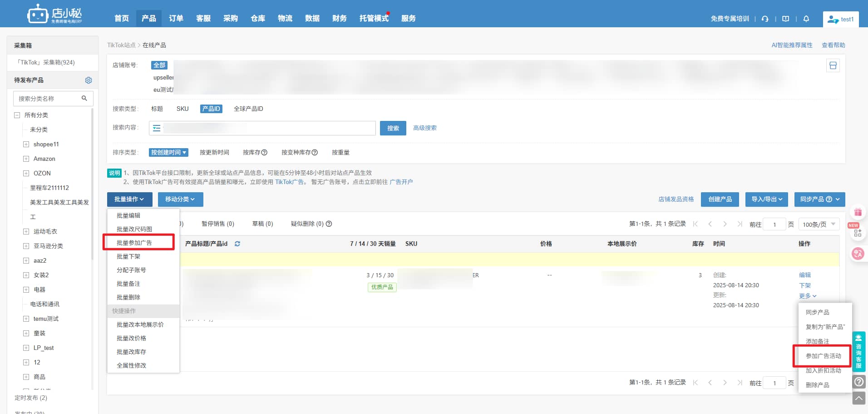Click the pink gift promotions floating icon

(858, 211)
